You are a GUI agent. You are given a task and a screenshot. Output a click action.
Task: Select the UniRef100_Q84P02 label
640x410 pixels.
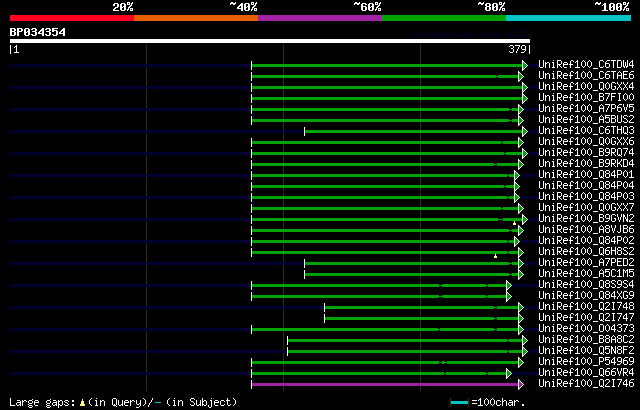(x=586, y=241)
